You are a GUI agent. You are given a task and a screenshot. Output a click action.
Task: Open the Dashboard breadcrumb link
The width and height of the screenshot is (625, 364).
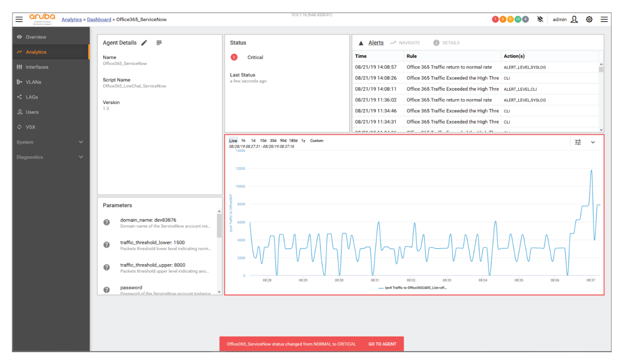click(99, 19)
